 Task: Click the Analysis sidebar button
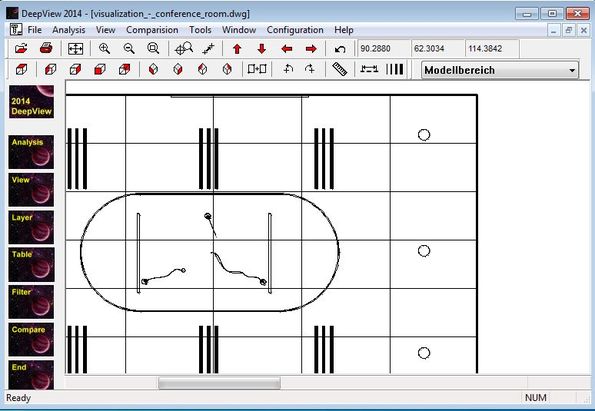click(x=31, y=152)
